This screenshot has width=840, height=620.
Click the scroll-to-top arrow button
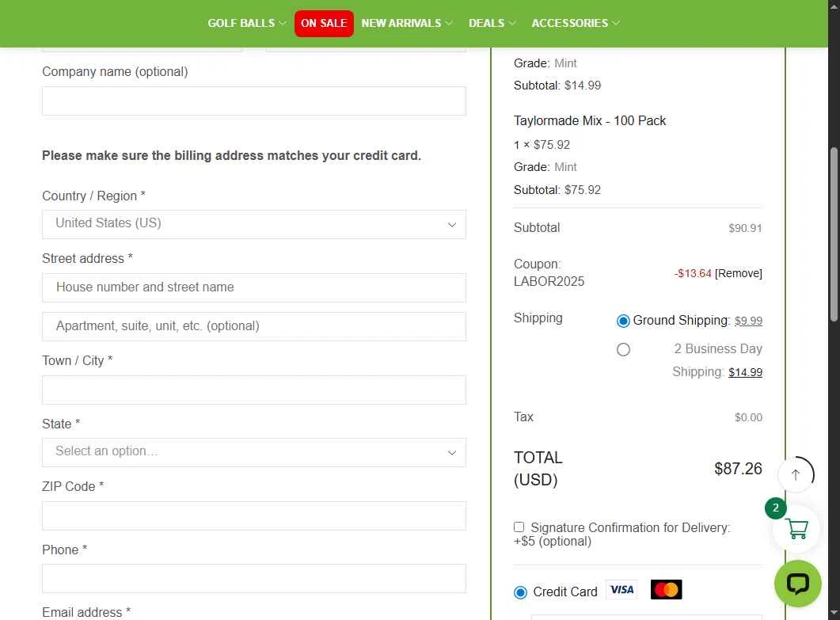click(796, 474)
